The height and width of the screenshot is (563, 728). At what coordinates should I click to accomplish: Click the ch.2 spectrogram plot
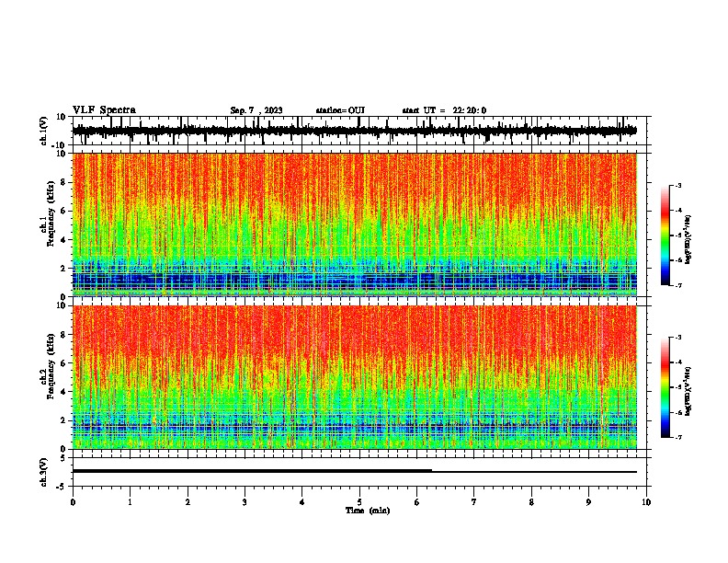point(355,377)
